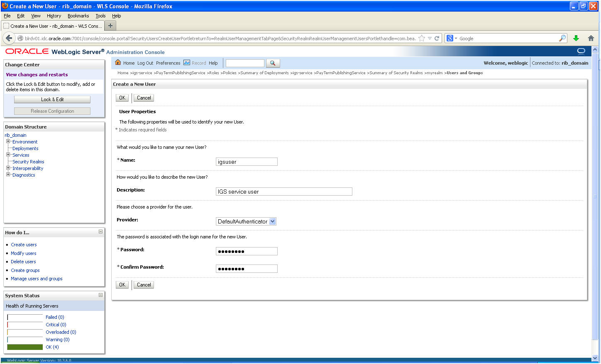Open Deployments in Domain Structure
Image resolution: width=601 pixels, height=364 pixels.
[x=25, y=148]
